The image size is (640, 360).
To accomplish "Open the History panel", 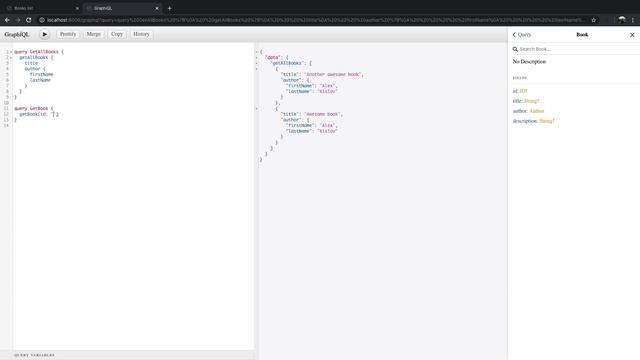I will point(141,34).
